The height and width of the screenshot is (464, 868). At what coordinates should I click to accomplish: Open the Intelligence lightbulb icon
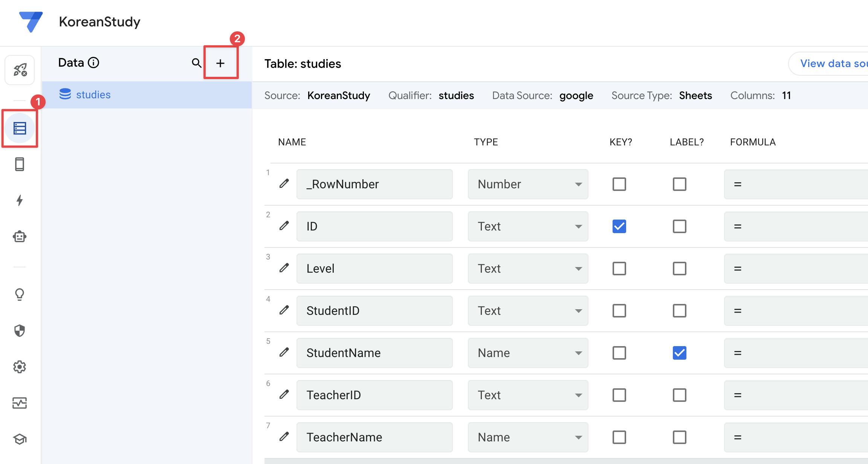click(x=20, y=294)
